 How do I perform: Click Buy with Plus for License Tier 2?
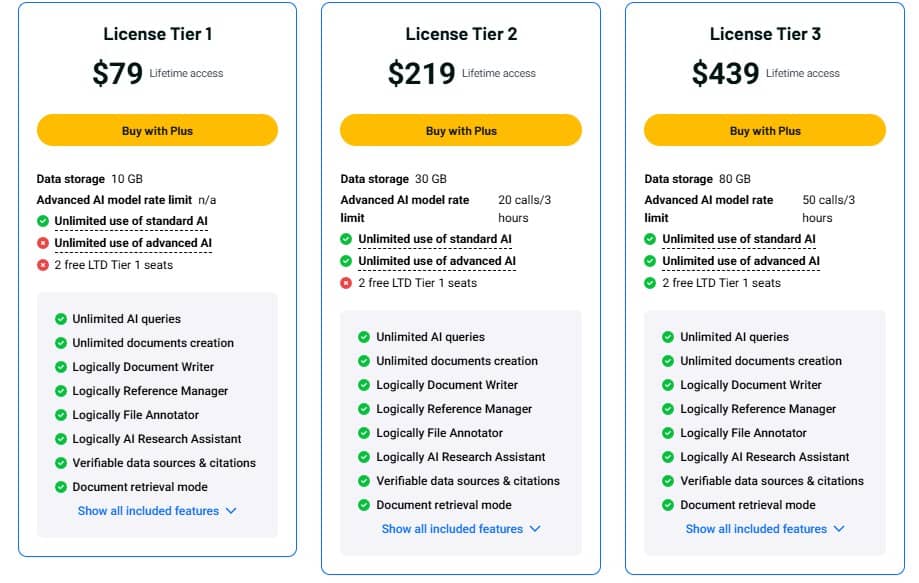460,129
